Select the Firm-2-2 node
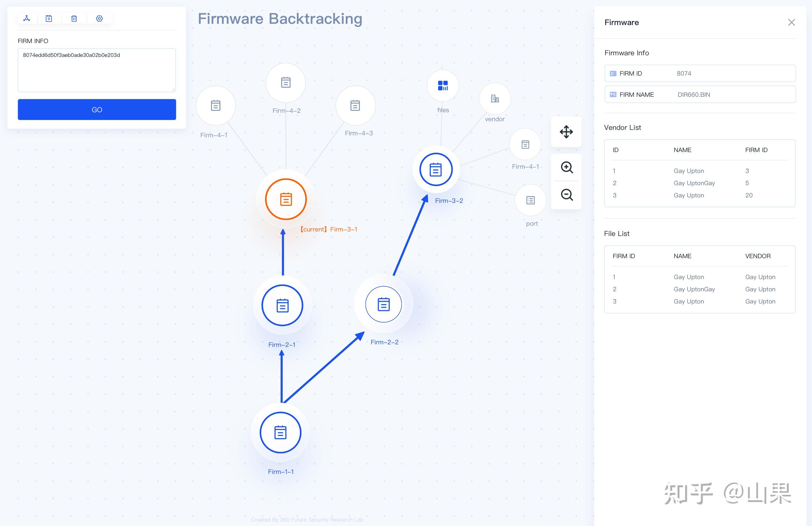The height and width of the screenshot is (526, 812). [x=383, y=304]
